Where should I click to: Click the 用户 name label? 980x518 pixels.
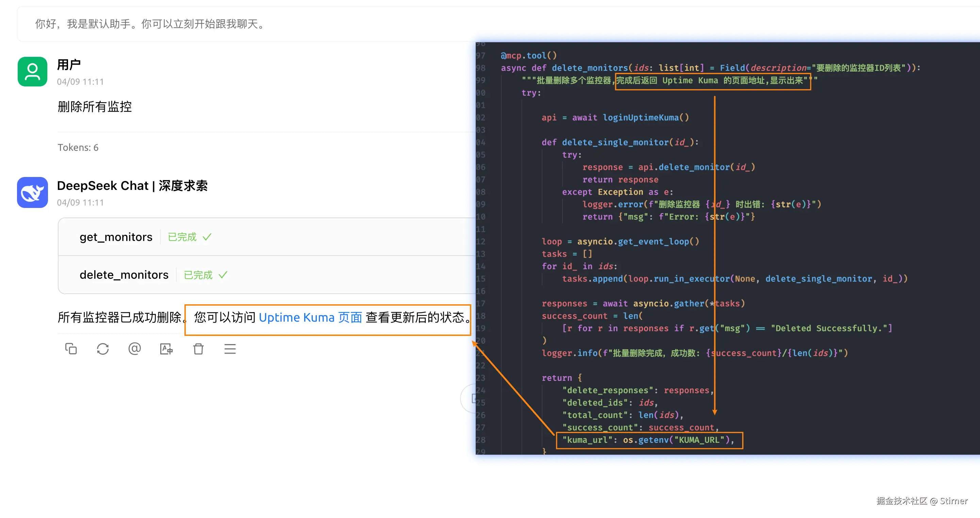[68, 65]
